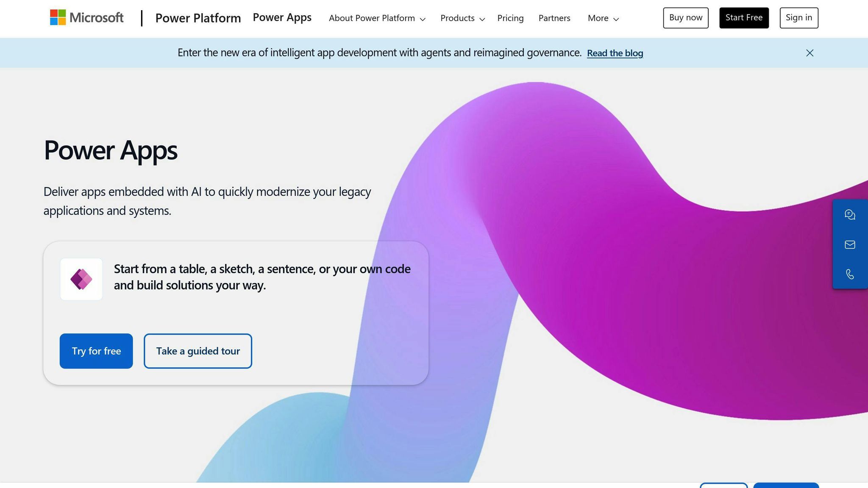Click the email envelope sidebar icon
The height and width of the screenshot is (488, 868).
[x=850, y=244]
